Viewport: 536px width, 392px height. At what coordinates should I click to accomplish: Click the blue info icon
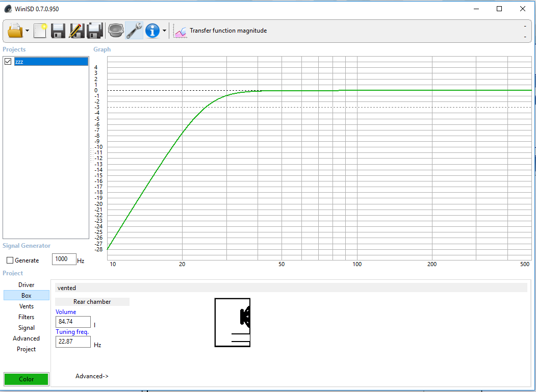tap(152, 31)
